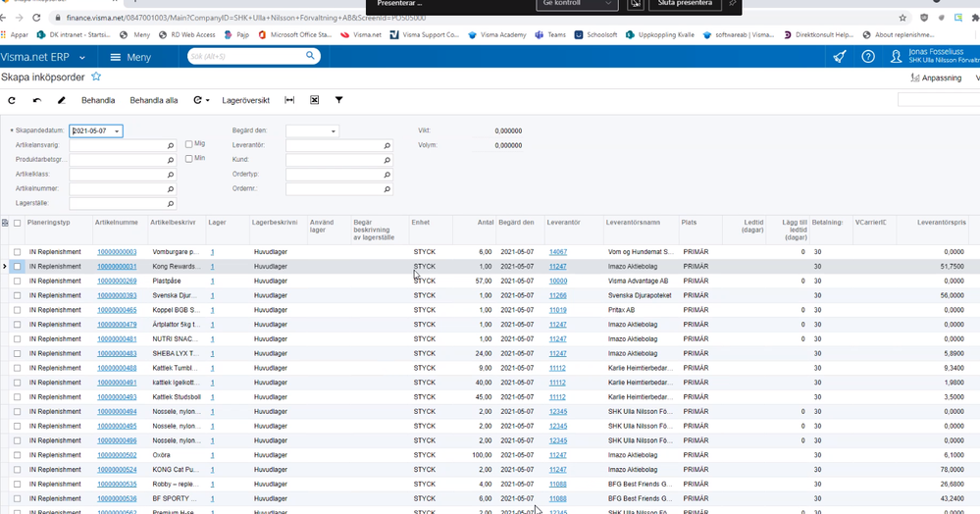980x514 pixels.
Task: Click the grid settings icon in header row
Action: click(x=5, y=223)
